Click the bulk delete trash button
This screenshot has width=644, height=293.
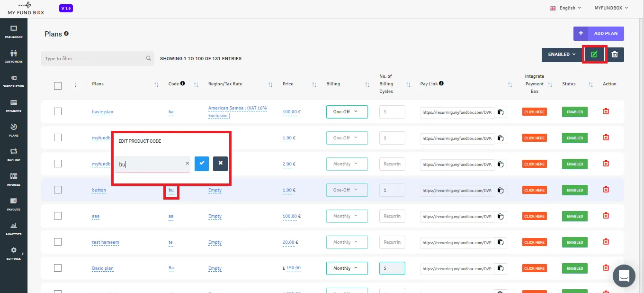point(615,55)
